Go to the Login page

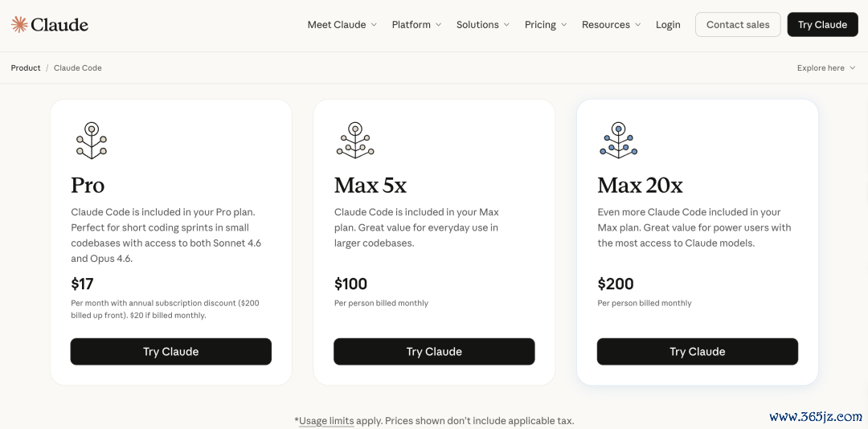coord(668,24)
